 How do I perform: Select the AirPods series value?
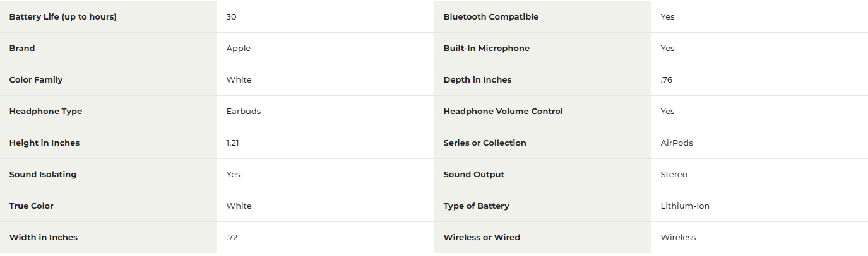tap(677, 143)
